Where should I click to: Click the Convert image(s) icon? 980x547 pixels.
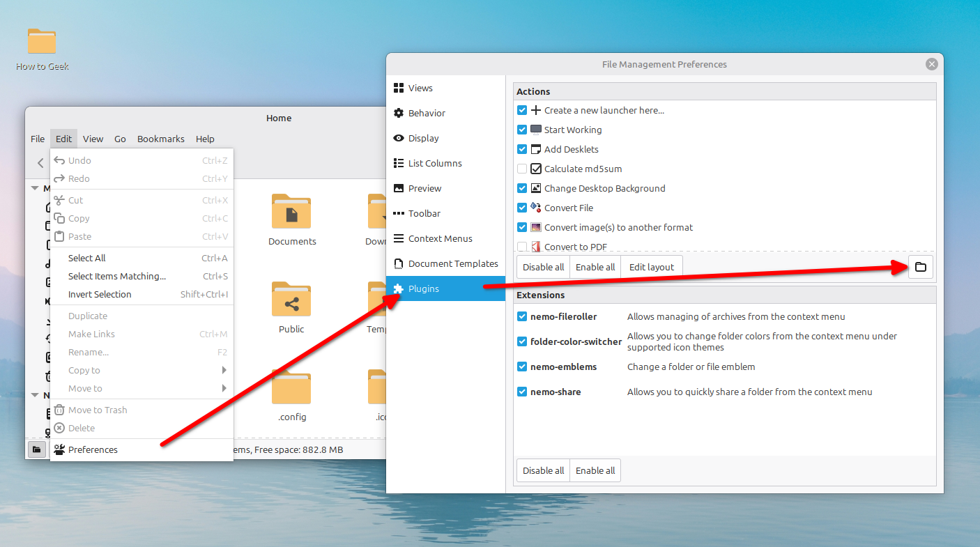[x=536, y=227]
